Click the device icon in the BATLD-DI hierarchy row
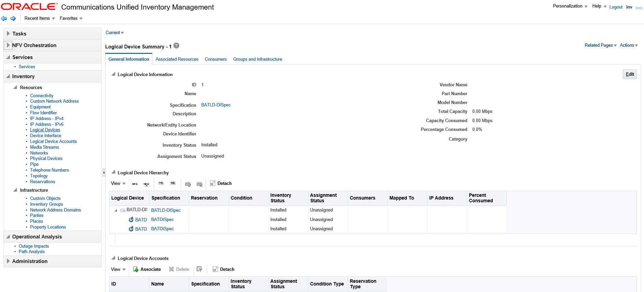 [123, 210]
